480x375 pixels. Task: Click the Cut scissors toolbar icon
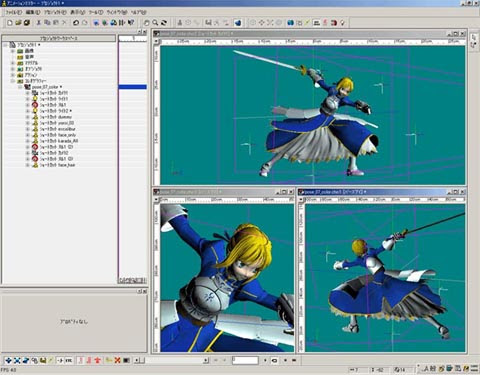39,23
